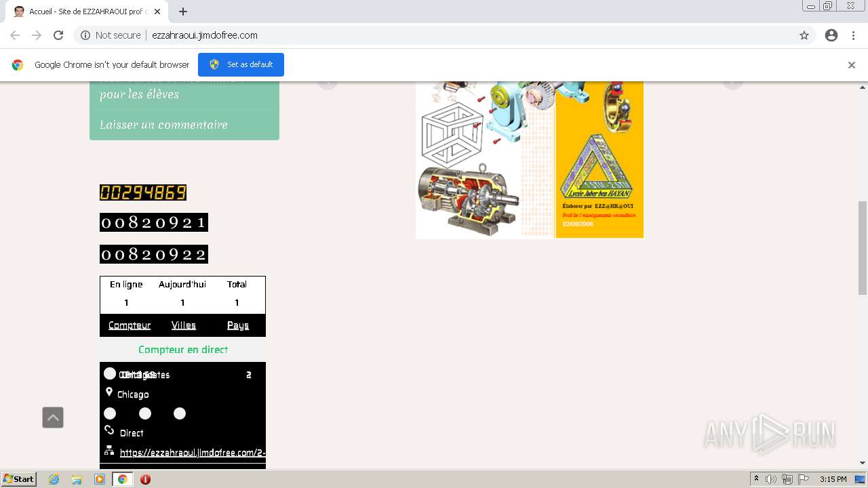Click the location pin icon next to Chicago
Image resolution: width=868 pixels, height=488 pixels.
pos(109,392)
